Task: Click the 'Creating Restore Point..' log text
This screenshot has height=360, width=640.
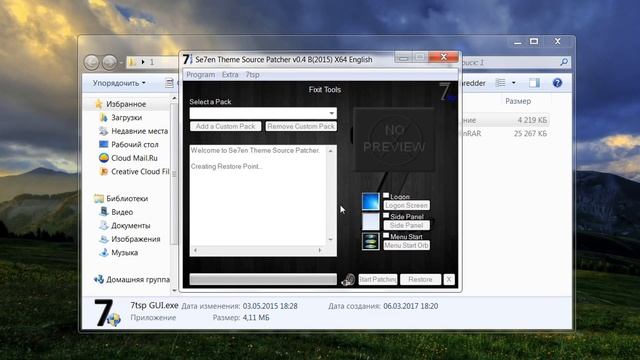Action: point(227,167)
